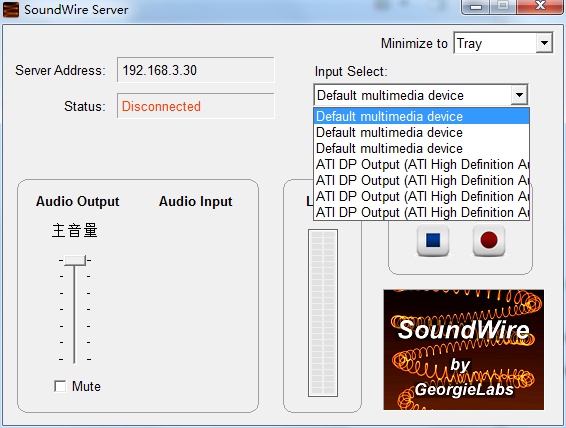
Task: Select the first ATI DP Output entry
Action: pyautogui.click(x=422, y=165)
